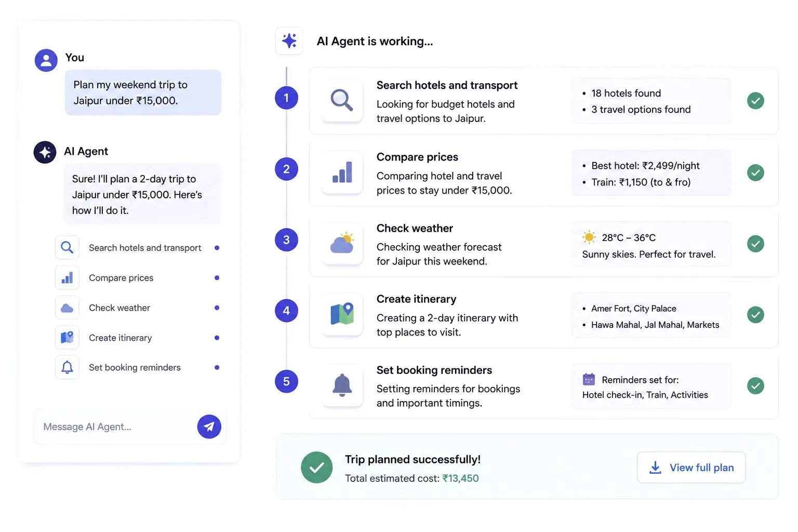
Task: Click the step number 2 circle marker
Action: coord(286,169)
